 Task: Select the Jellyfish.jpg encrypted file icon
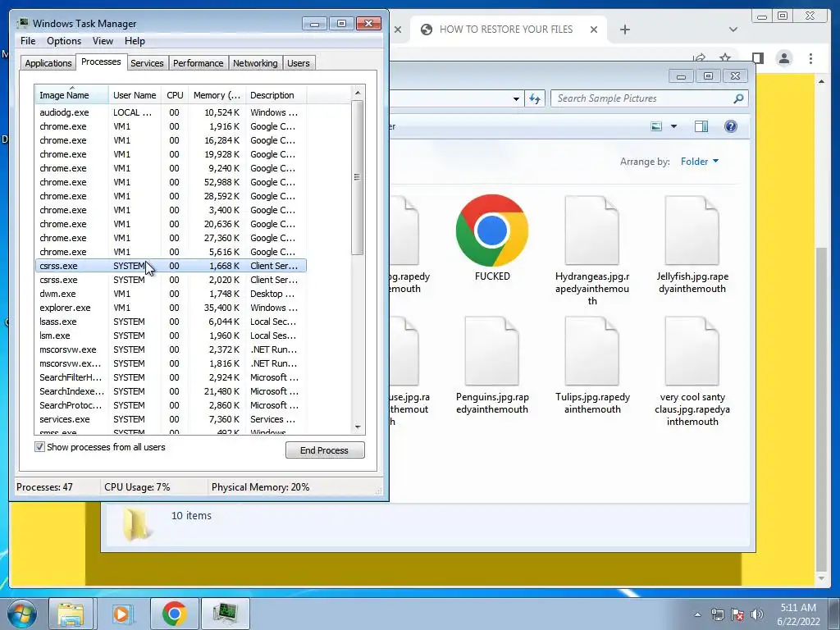coord(692,231)
